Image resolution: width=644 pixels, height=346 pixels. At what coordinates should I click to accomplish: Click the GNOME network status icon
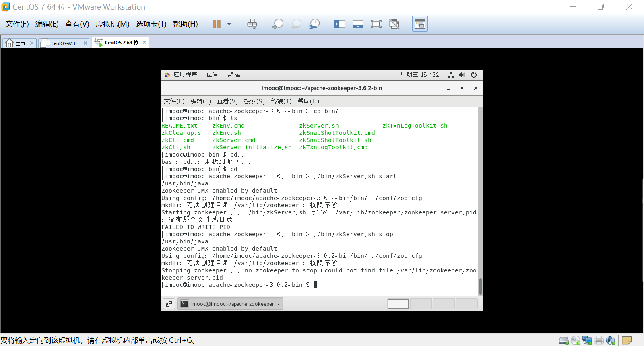pos(451,75)
